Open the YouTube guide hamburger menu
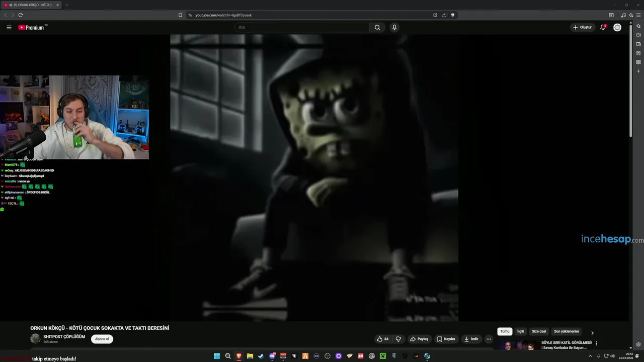644x362 pixels. [x=9, y=28]
